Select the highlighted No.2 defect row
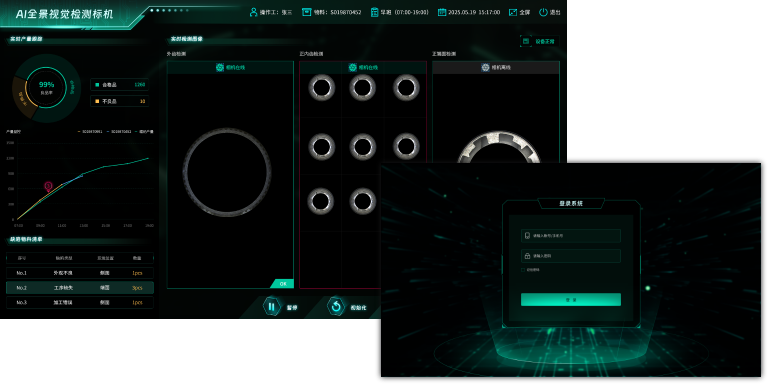The image size is (770, 386). (80, 288)
